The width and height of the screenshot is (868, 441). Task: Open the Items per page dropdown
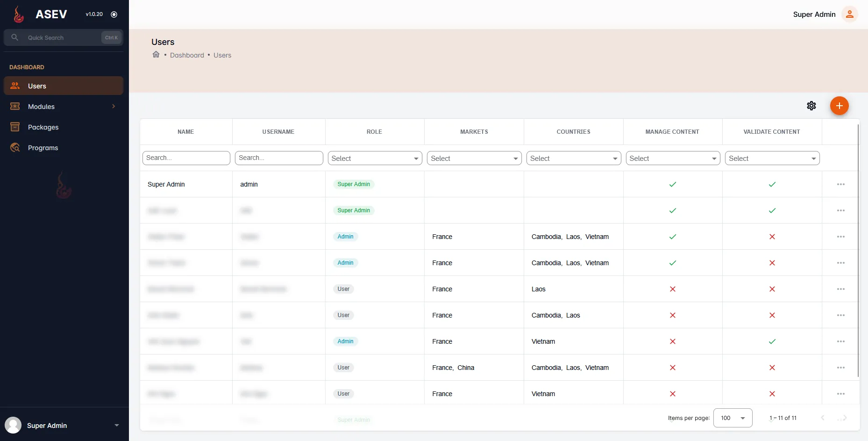[733, 418]
